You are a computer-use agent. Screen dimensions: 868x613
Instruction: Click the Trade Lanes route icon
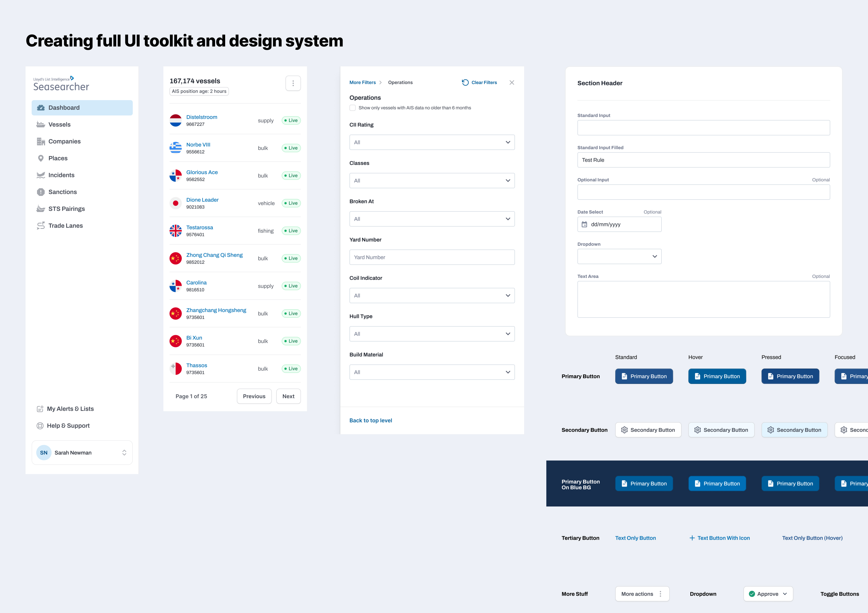coord(41,226)
